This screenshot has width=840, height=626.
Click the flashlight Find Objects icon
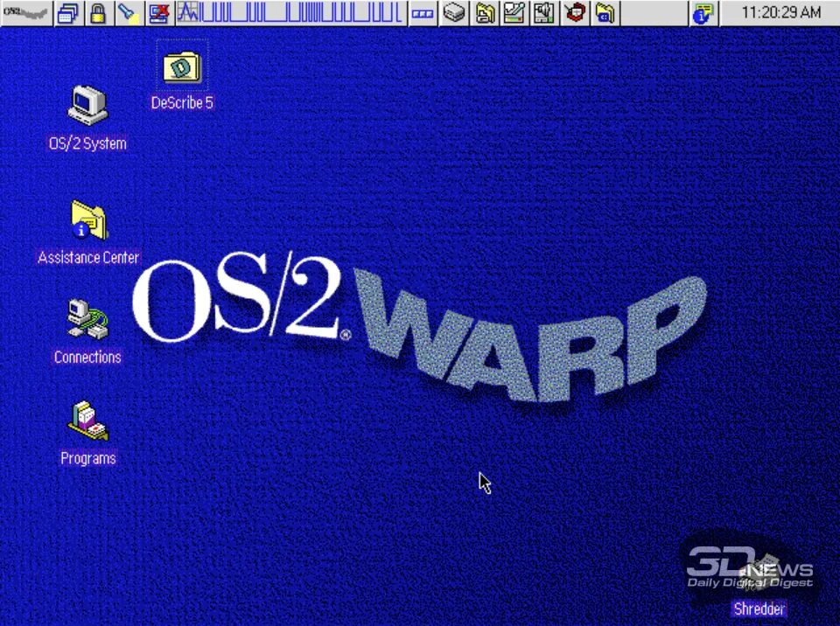pyautogui.click(x=129, y=13)
